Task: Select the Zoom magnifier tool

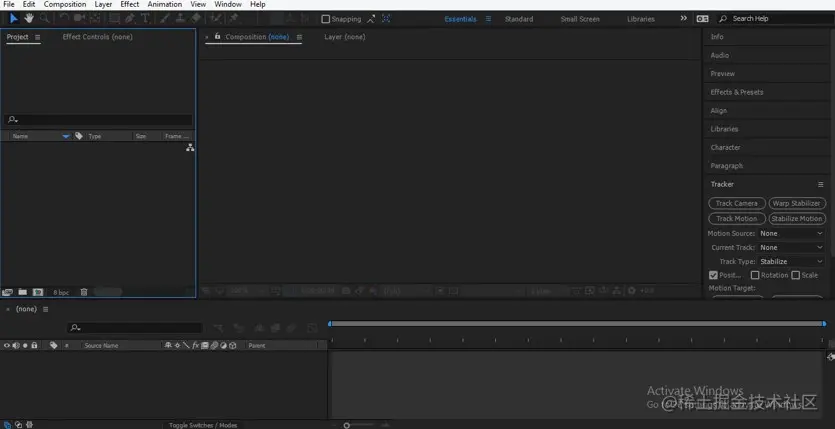Action: point(45,19)
